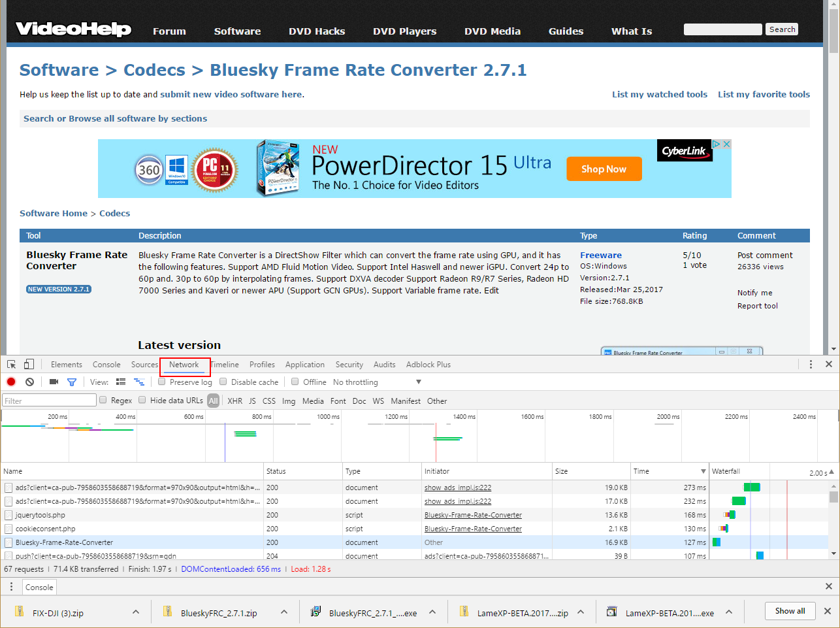This screenshot has height=628, width=840.
Task: Open the console drawer three-dot menu
Action: pos(11,587)
